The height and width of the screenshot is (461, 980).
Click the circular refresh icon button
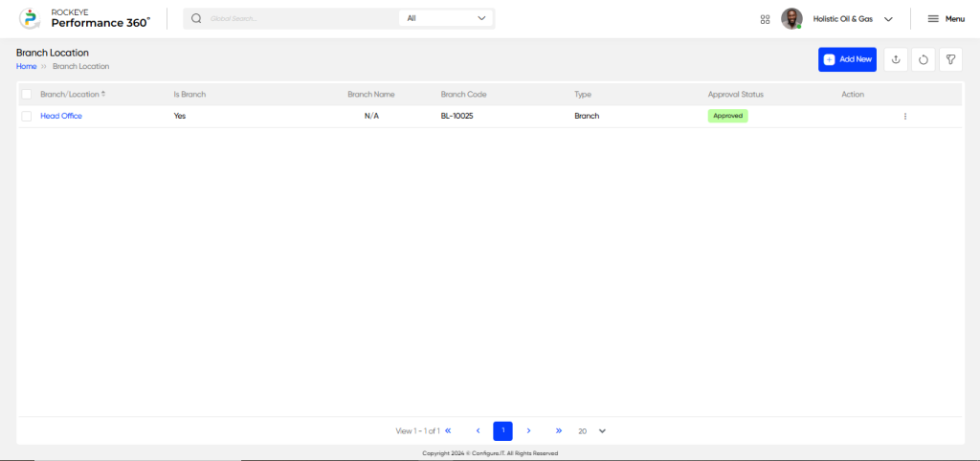[x=924, y=59]
